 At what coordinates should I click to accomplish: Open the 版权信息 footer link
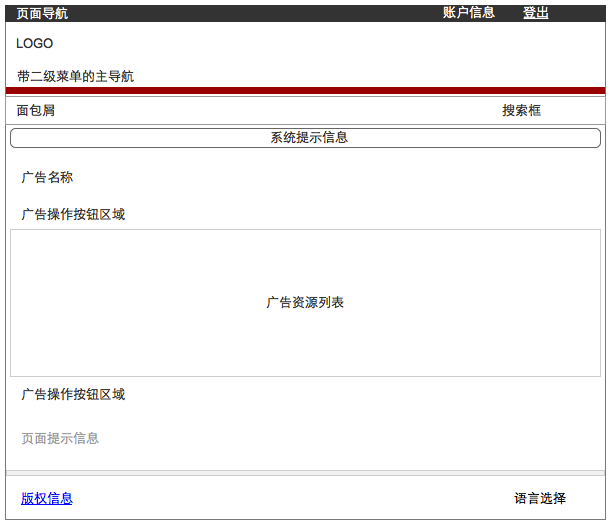point(47,498)
